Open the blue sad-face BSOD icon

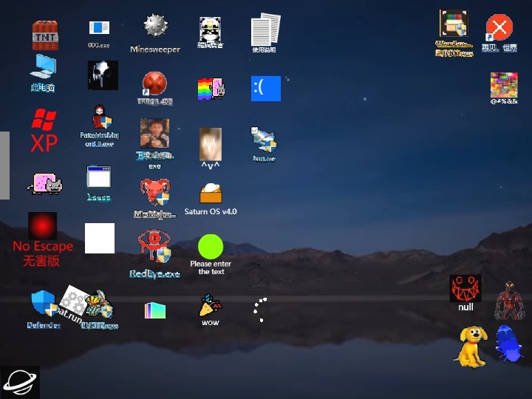click(x=266, y=89)
